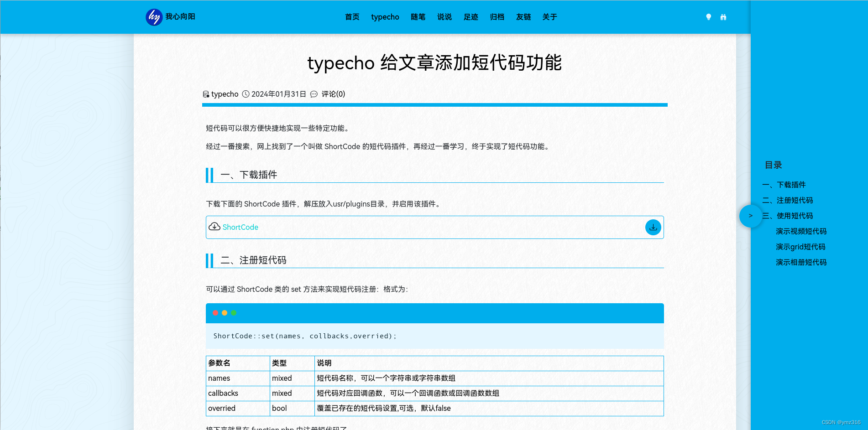Click the ShortCode download link
The width and height of the screenshot is (868, 430).
tap(240, 227)
